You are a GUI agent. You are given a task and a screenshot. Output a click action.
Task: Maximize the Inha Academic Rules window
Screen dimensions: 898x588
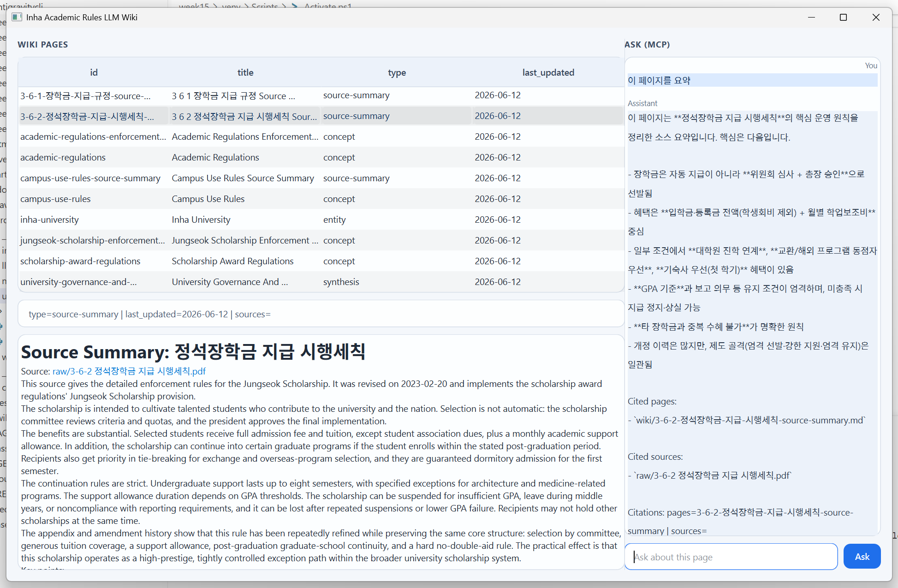pos(843,17)
